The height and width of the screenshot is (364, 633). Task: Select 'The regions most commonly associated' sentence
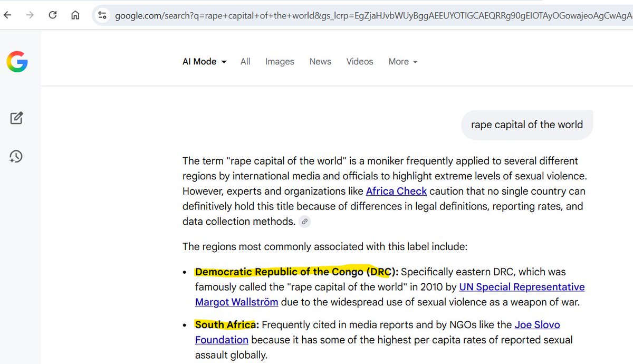point(325,246)
